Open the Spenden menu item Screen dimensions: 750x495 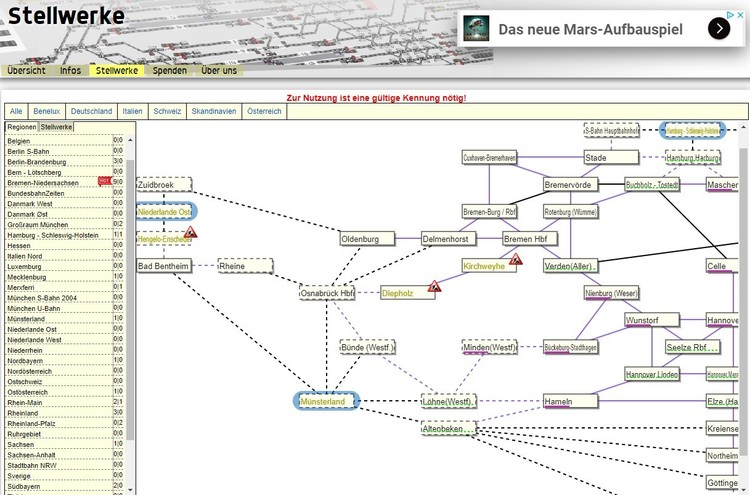click(170, 70)
